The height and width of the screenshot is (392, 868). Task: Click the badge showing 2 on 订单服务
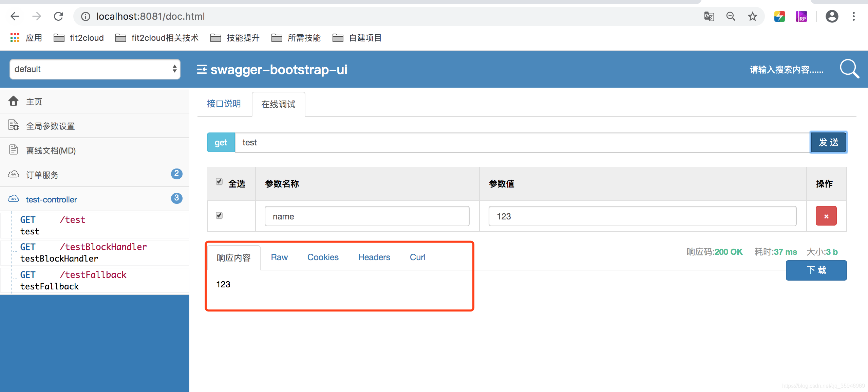176,174
